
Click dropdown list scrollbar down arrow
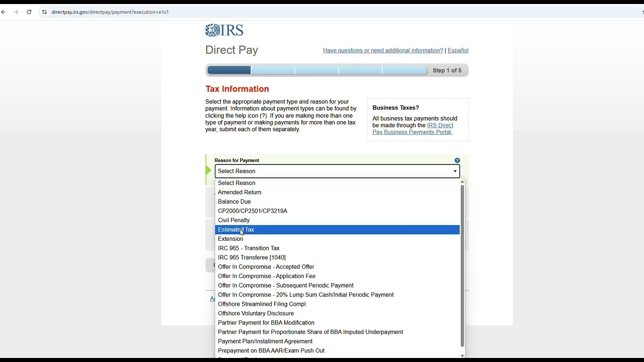point(462,356)
